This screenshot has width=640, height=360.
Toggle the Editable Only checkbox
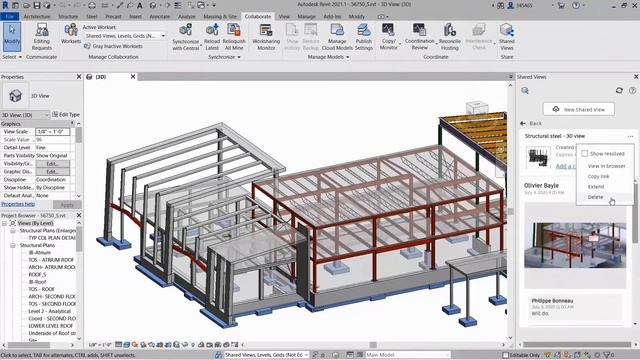click(x=505, y=355)
